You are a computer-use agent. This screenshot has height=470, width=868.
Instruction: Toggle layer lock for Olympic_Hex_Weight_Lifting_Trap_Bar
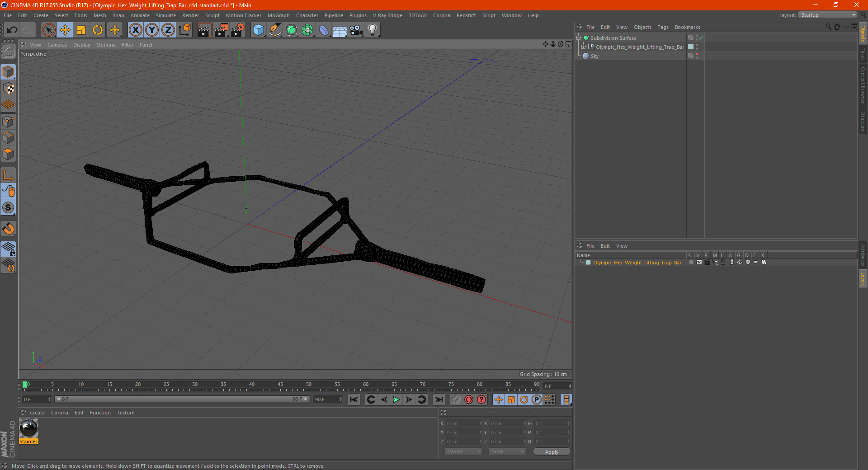pos(723,263)
